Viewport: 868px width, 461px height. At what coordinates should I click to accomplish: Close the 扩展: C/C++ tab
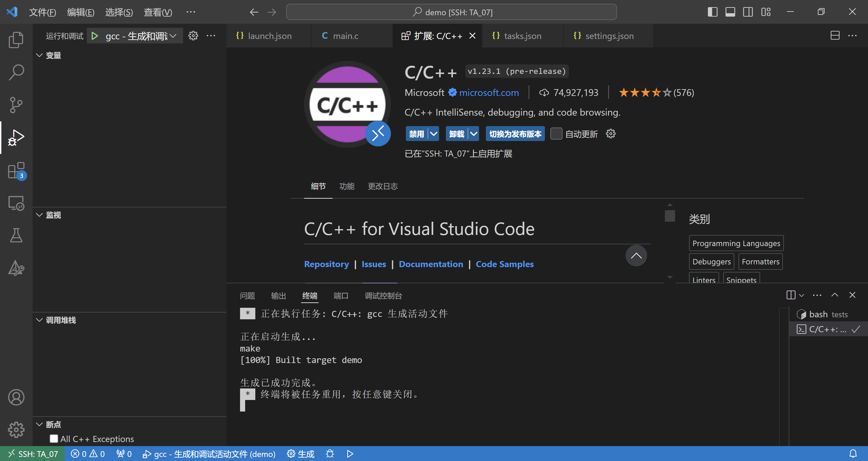(x=472, y=36)
